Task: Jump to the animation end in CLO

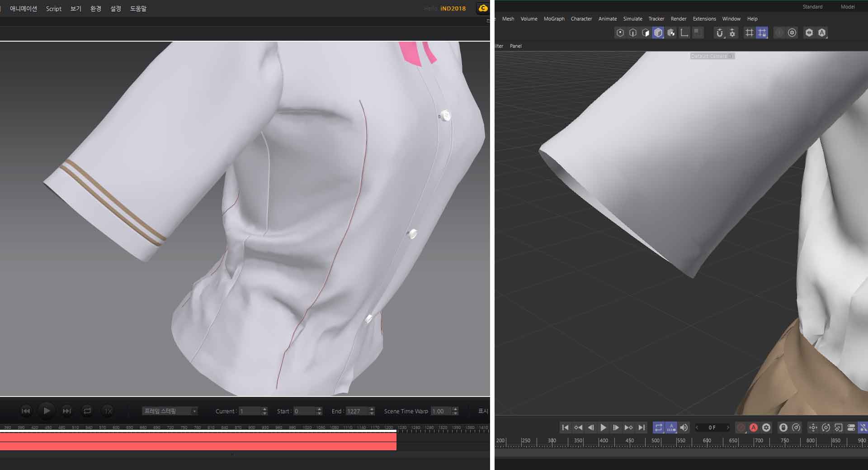Action: [66, 411]
